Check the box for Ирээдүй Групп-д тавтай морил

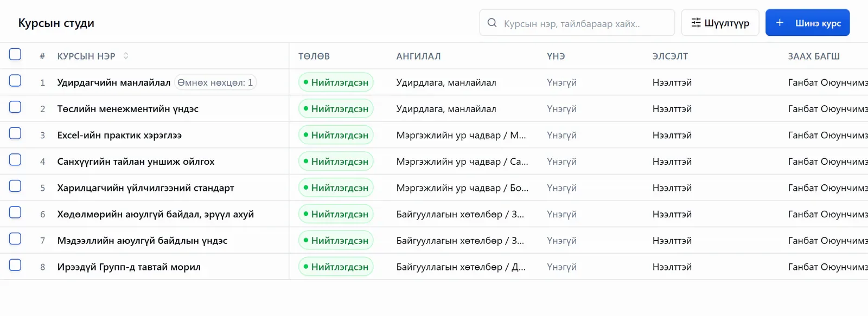click(x=15, y=266)
